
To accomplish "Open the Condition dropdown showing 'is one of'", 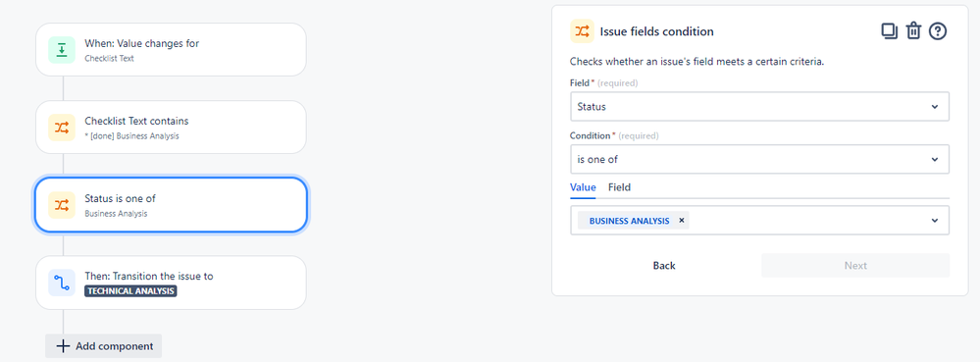I will pyautogui.click(x=759, y=160).
